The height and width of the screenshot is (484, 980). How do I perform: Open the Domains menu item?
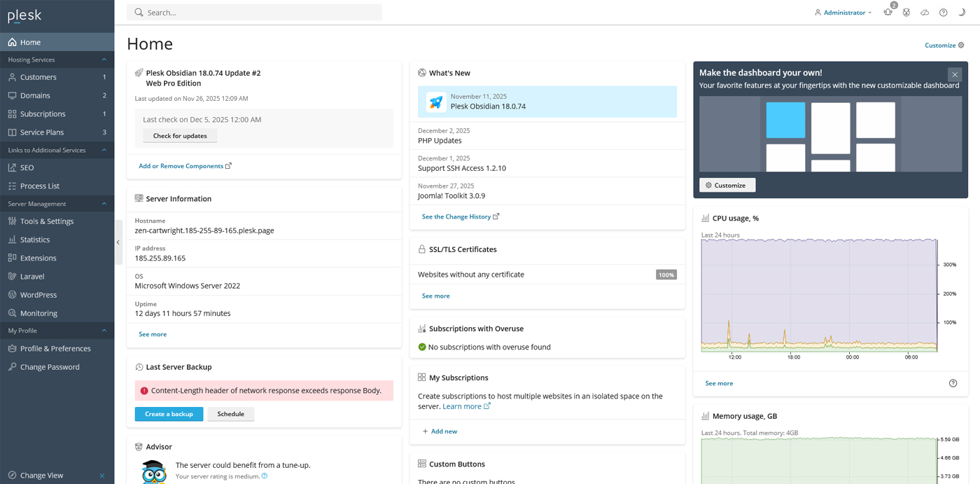click(x=35, y=95)
